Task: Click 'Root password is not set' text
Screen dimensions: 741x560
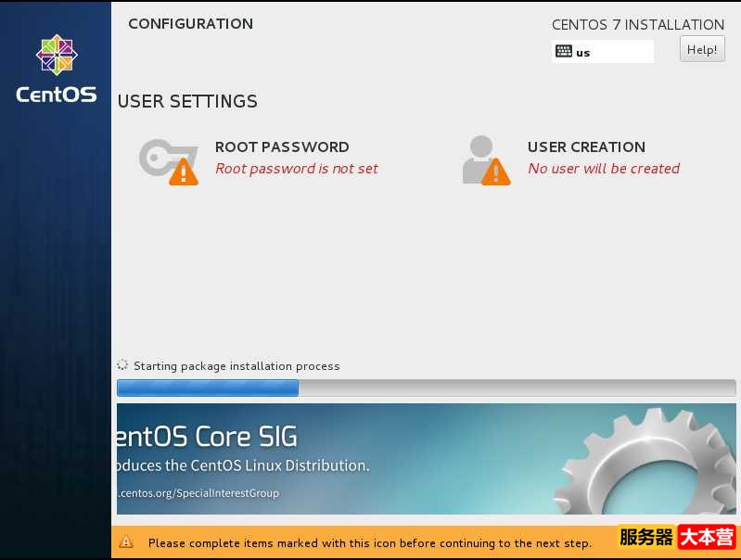Action: [297, 169]
